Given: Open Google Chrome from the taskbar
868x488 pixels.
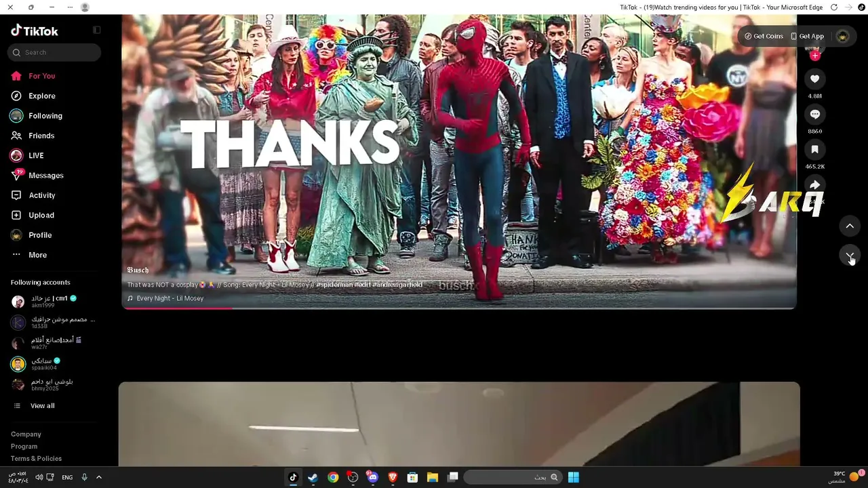Looking at the screenshot, I should click(333, 477).
